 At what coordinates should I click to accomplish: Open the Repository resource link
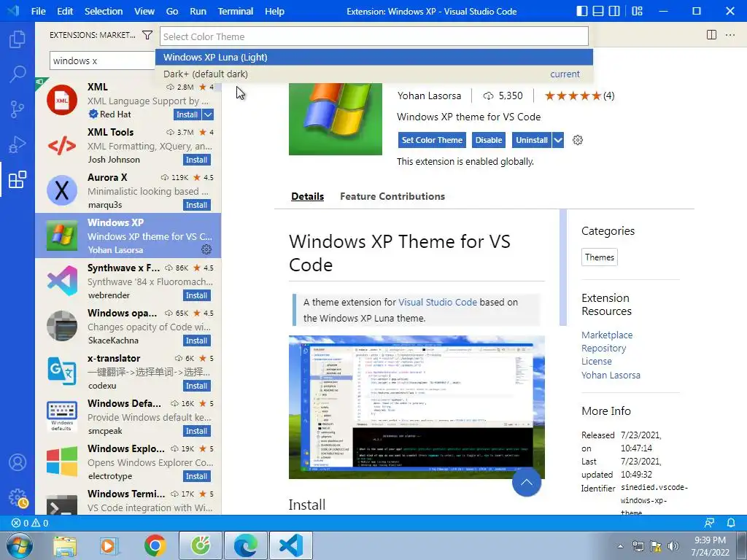click(x=603, y=348)
